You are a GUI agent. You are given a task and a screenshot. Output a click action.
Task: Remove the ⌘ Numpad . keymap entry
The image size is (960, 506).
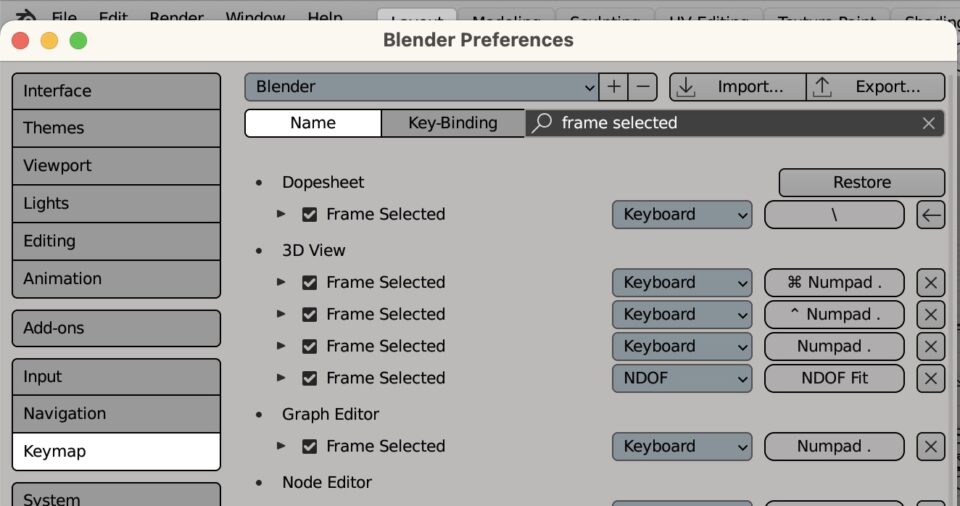tap(931, 282)
